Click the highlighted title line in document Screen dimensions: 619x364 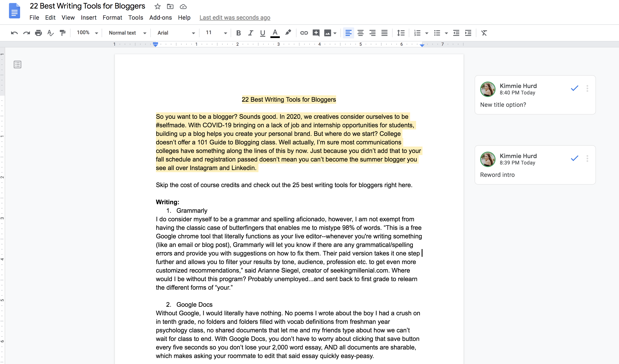289,100
